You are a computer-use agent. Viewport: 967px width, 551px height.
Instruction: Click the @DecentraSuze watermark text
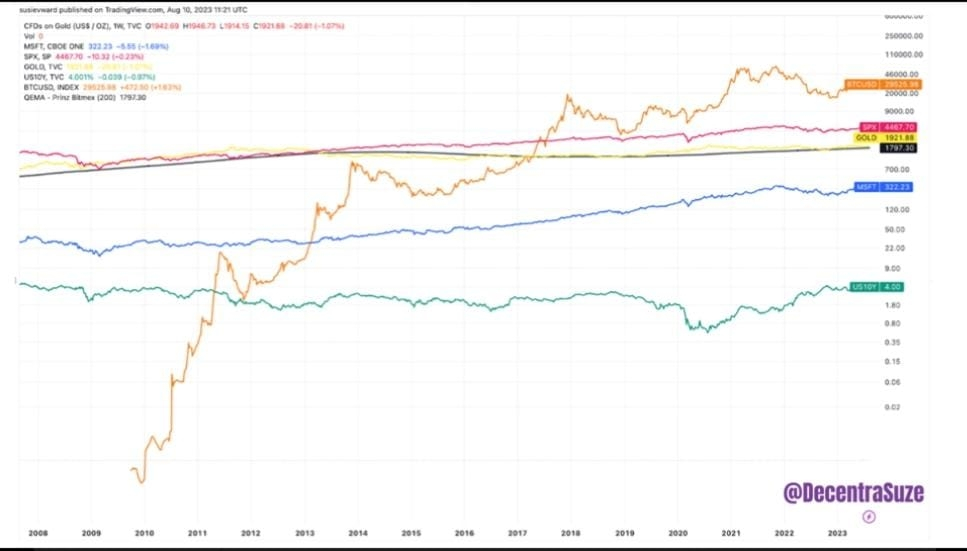point(854,492)
